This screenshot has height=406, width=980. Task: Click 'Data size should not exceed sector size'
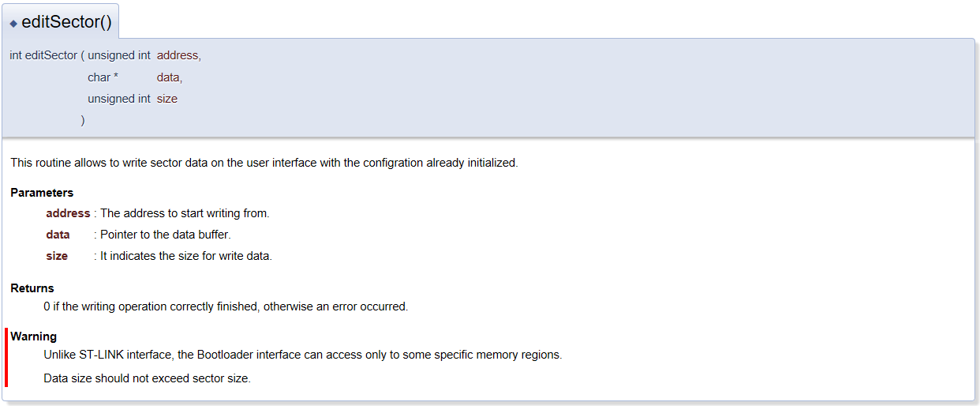(x=147, y=378)
